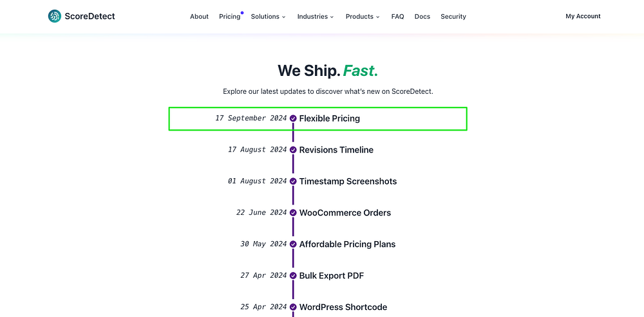Click the checkmark icon beside Revisions Timeline
Screen dimensions: 644x317
pos(293,150)
